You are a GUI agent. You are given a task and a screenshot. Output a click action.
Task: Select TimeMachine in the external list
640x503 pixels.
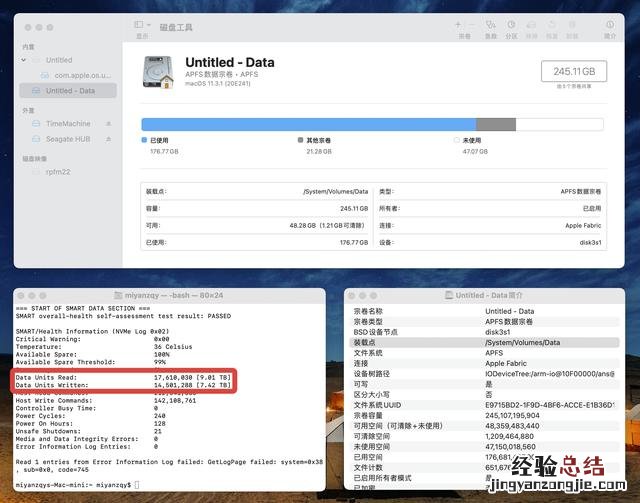[66, 124]
